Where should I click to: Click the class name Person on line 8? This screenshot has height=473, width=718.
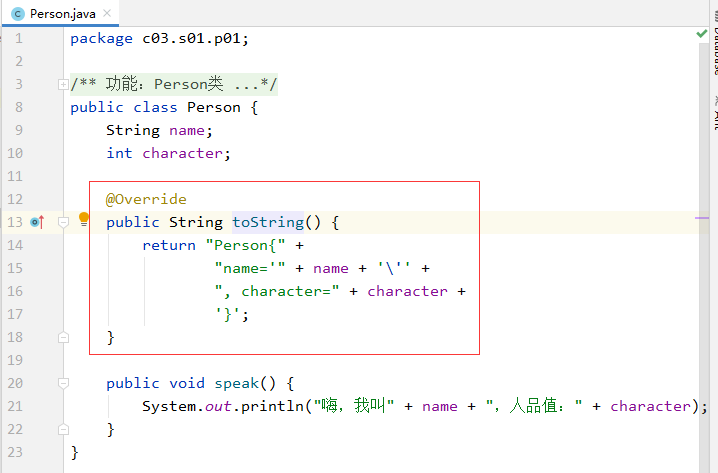(214, 108)
